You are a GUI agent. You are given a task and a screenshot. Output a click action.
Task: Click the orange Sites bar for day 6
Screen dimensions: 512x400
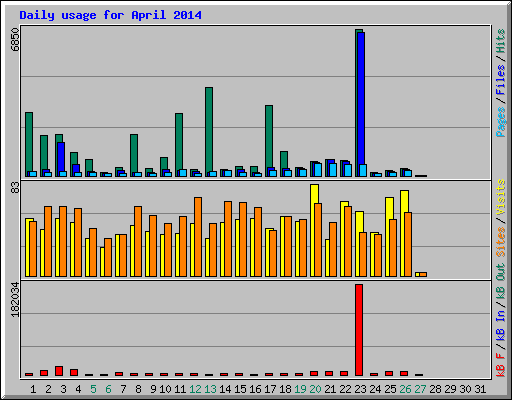pyautogui.click(x=108, y=257)
